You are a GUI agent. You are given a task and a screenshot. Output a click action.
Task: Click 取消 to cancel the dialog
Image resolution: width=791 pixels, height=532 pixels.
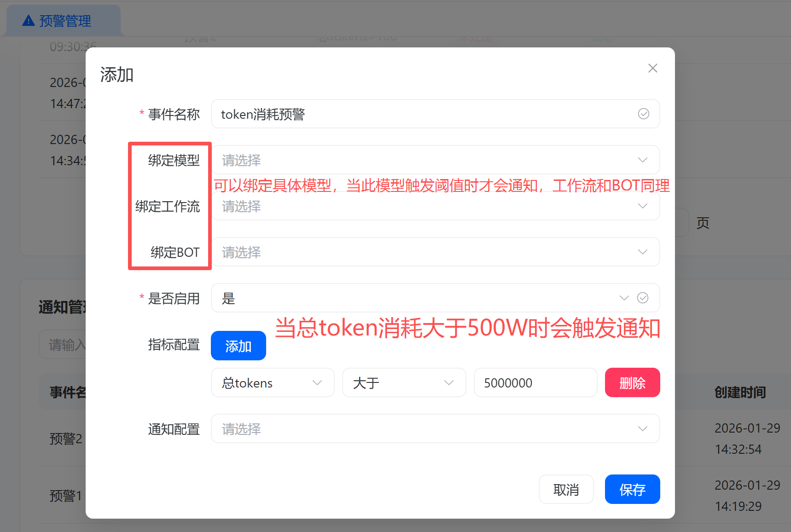pyautogui.click(x=566, y=489)
